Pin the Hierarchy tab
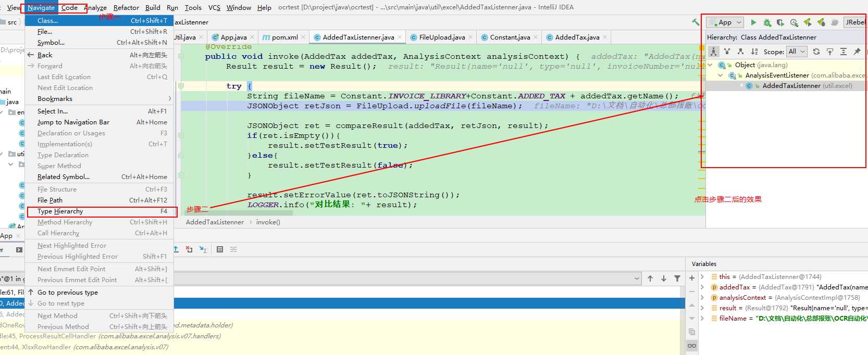 (x=857, y=52)
